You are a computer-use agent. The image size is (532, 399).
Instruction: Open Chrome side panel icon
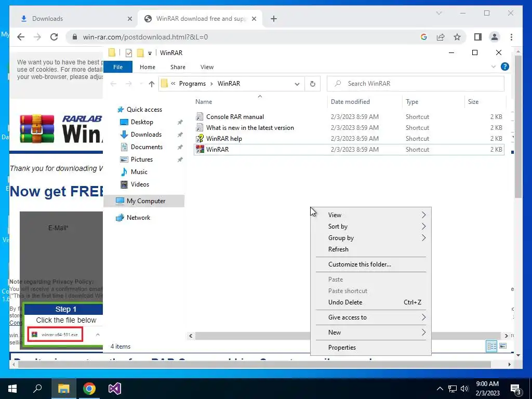pos(478,37)
